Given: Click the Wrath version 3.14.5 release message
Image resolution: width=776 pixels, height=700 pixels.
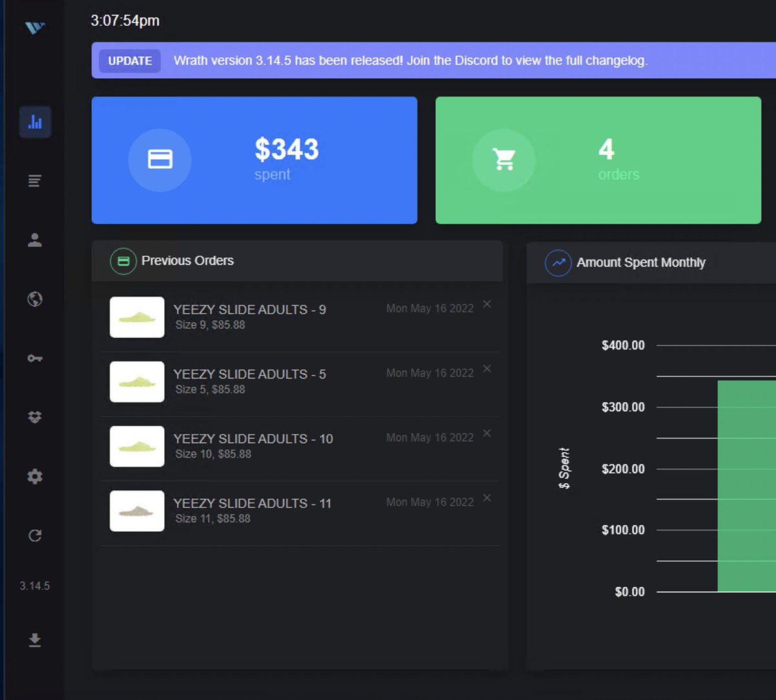Looking at the screenshot, I should 411,61.
